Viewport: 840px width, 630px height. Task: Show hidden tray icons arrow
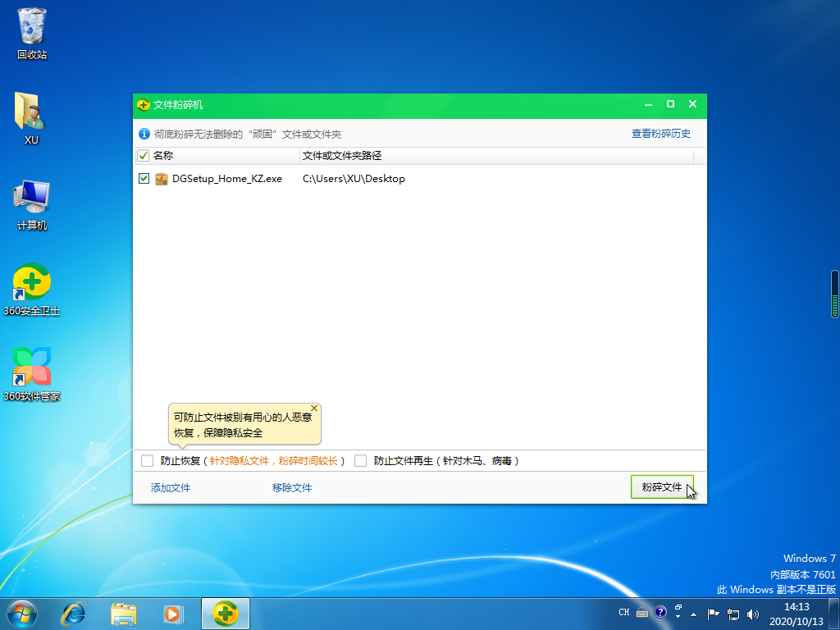[694, 613]
